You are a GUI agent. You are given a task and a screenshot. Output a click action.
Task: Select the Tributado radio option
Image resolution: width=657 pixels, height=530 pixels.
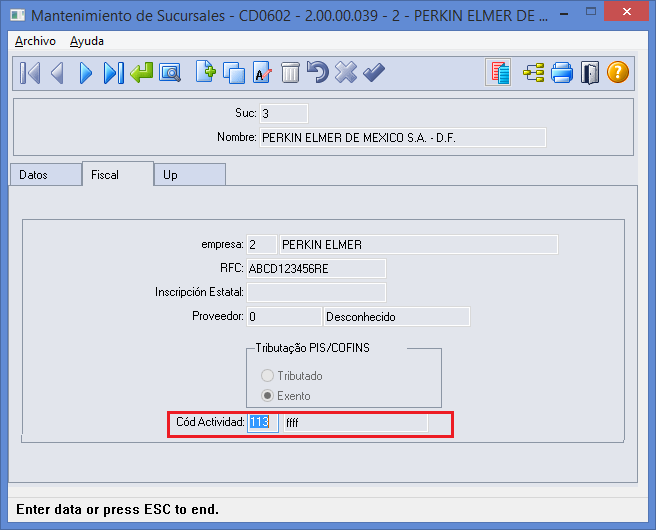292,376
